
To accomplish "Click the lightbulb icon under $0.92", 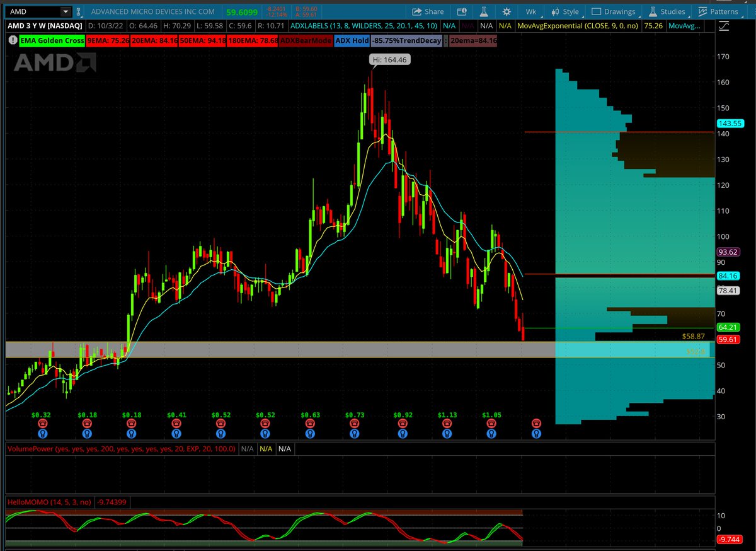I will pos(401,434).
